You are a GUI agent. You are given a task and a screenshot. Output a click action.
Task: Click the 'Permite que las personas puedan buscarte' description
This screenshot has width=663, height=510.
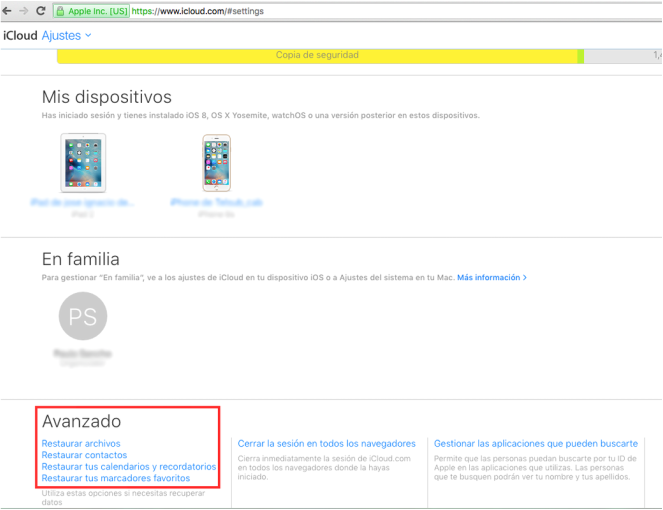(535, 467)
